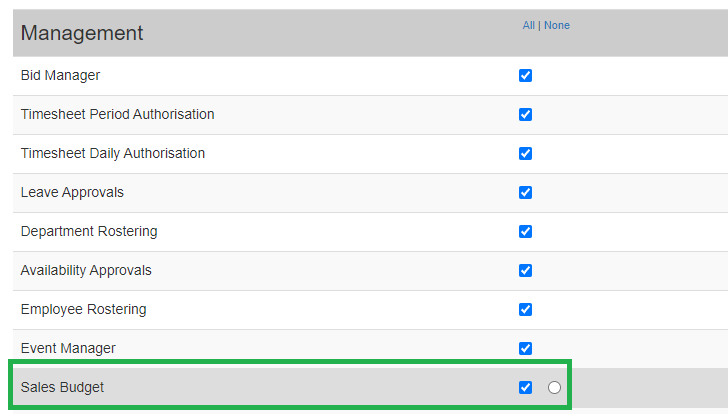Click the Event Manager label
The image size is (728, 414).
point(68,348)
